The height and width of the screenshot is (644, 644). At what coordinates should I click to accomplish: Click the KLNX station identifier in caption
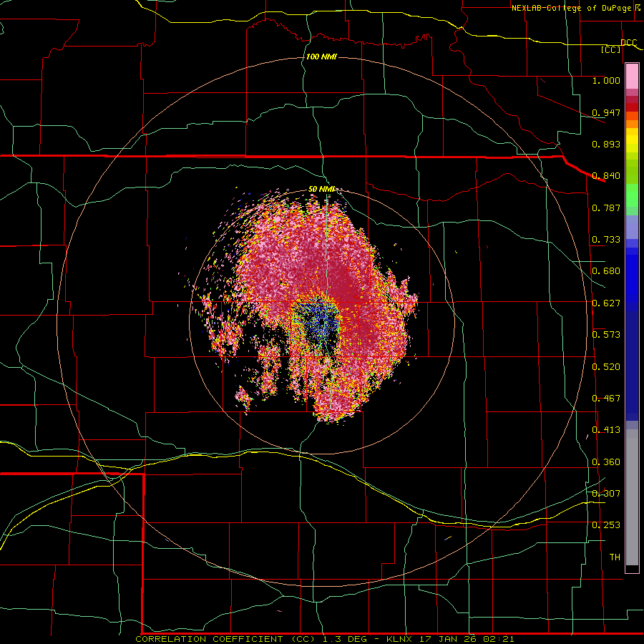coord(399,639)
